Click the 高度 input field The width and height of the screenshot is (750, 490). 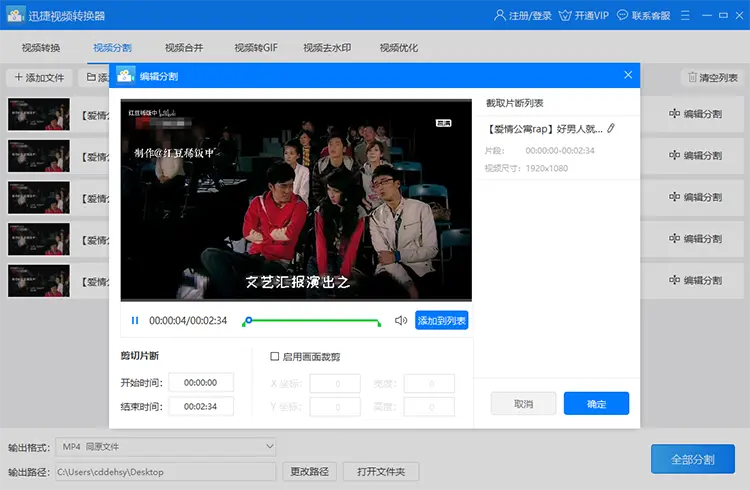[429, 407]
